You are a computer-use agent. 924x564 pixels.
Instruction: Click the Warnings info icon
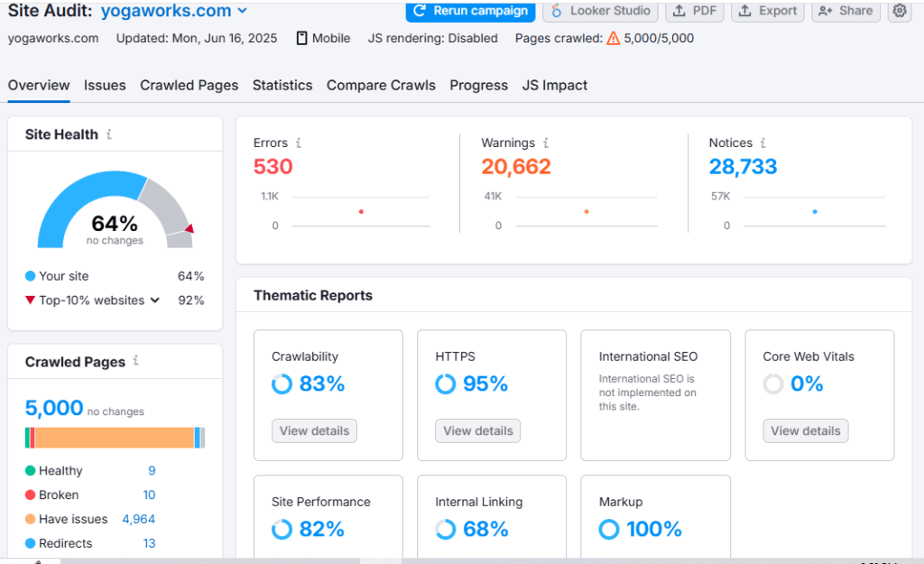546,143
